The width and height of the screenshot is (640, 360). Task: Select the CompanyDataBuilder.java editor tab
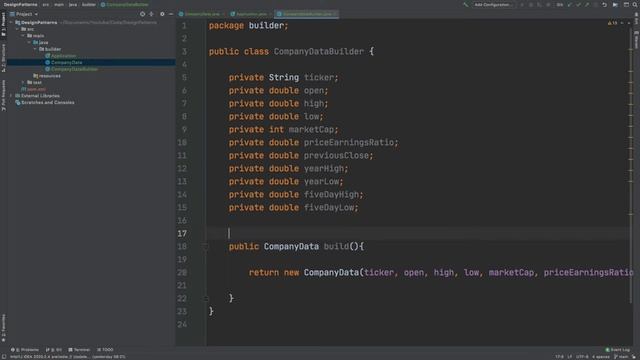click(307, 14)
